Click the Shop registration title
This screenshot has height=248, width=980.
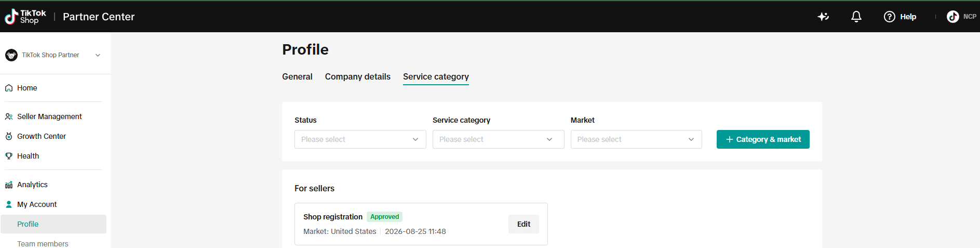point(333,217)
